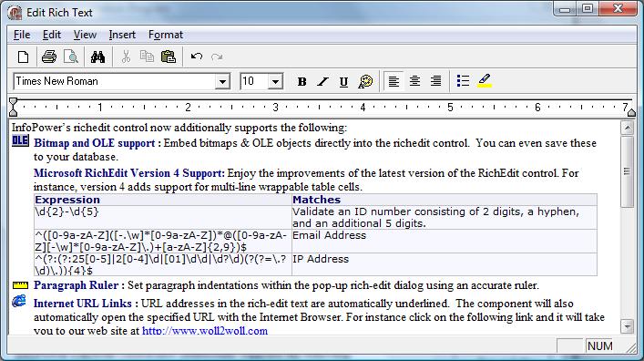Toggle Italic formatting
The height and width of the screenshot is (361, 644).
pyautogui.click(x=322, y=82)
